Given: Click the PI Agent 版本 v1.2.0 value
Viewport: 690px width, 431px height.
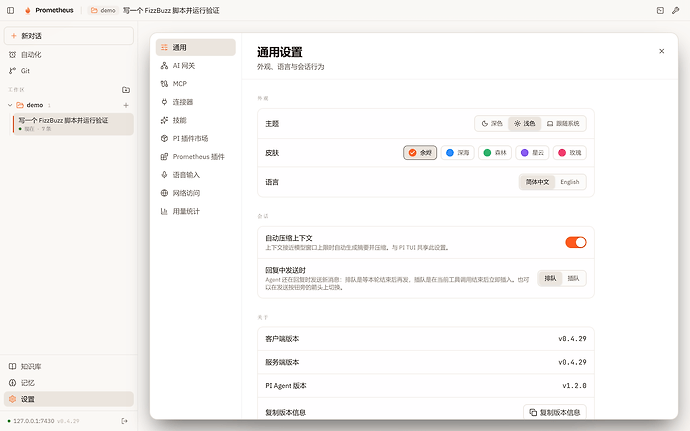Looking at the screenshot, I should 574,386.
